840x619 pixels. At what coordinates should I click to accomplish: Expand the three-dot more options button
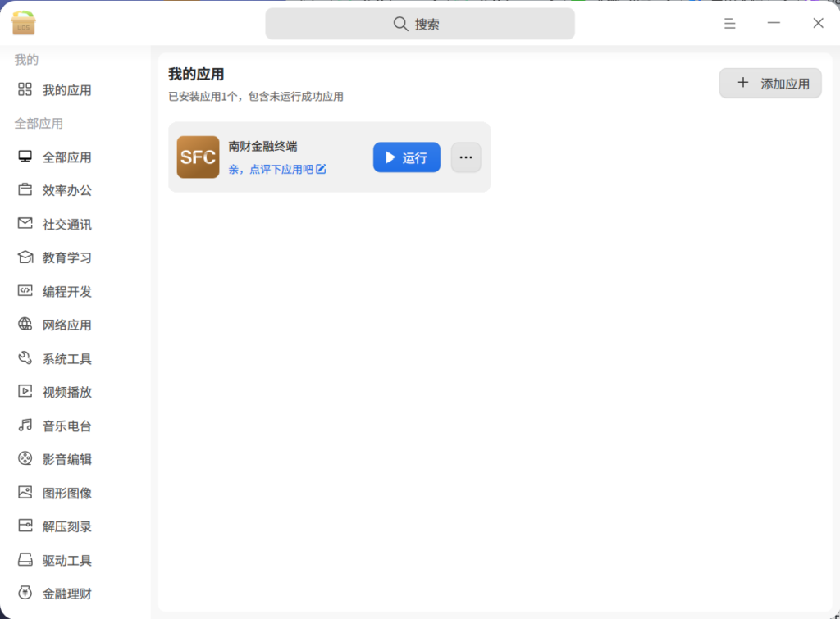pyautogui.click(x=466, y=157)
